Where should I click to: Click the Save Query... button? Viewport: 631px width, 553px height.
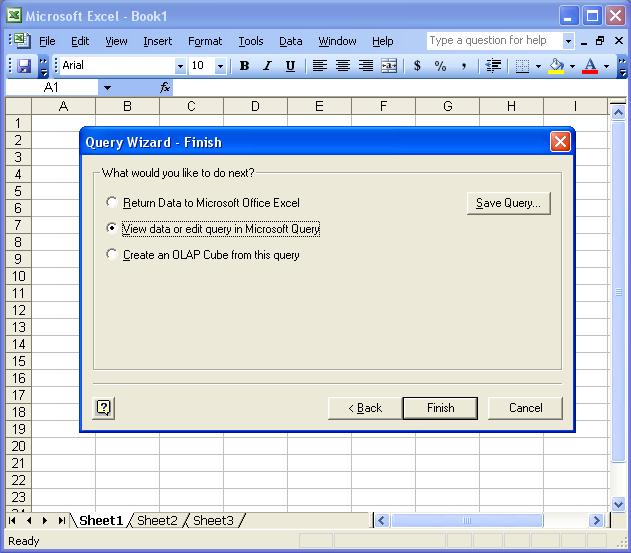509,203
